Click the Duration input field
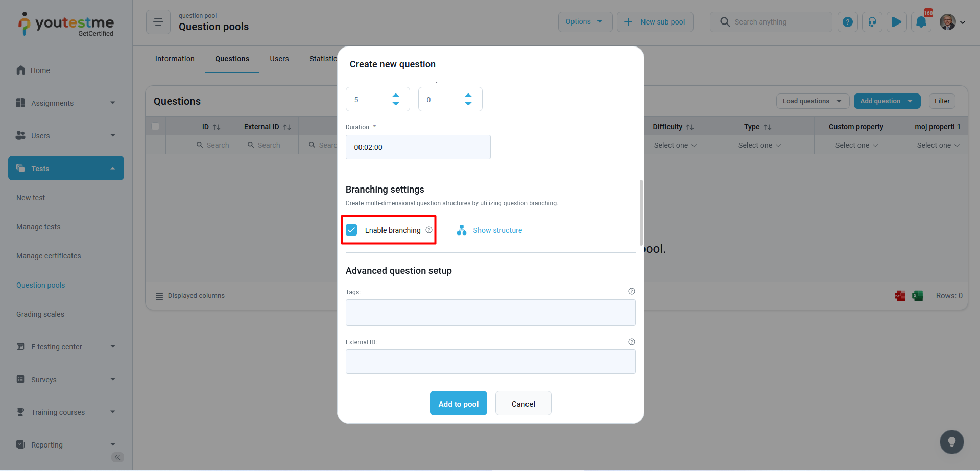Viewport: 980px width, 471px height. pyautogui.click(x=418, y=147)
